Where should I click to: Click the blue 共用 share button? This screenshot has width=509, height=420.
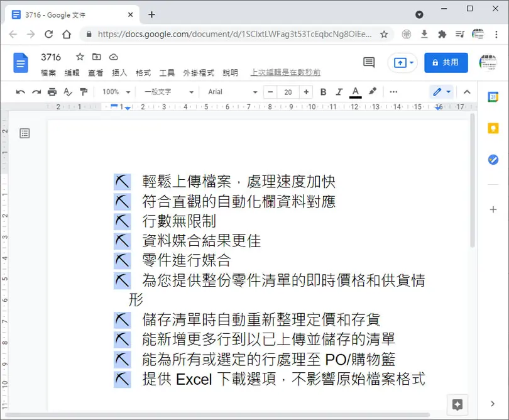tap(446, 62)
